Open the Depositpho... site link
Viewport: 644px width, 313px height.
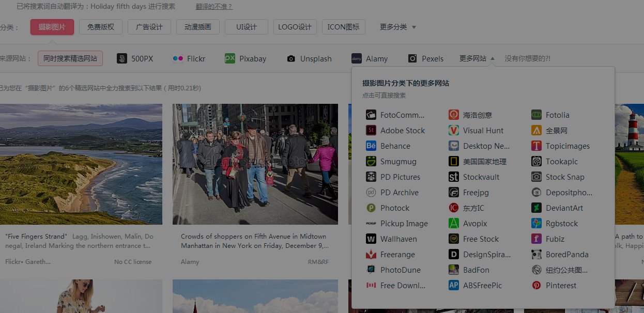[562, 192]
